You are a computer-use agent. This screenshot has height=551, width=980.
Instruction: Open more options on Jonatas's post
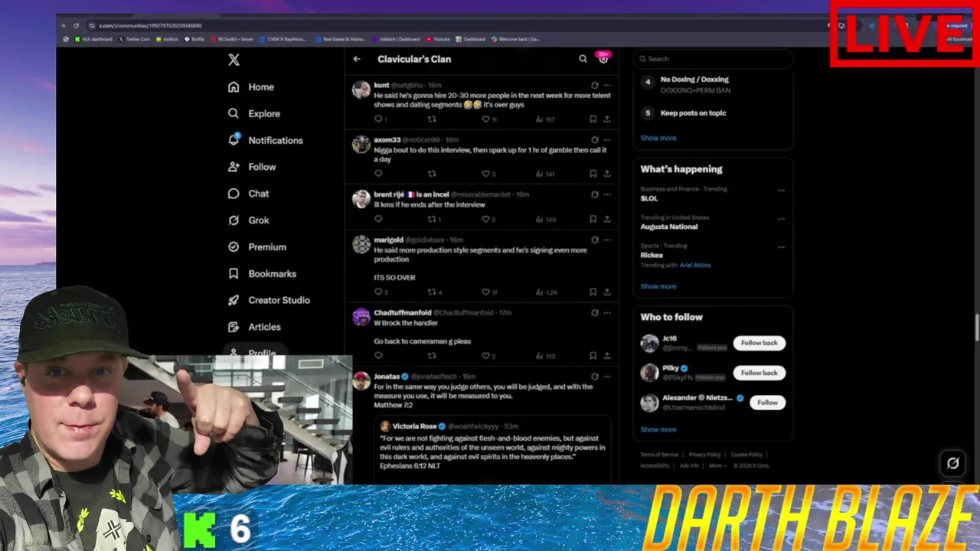click(607, 377)
